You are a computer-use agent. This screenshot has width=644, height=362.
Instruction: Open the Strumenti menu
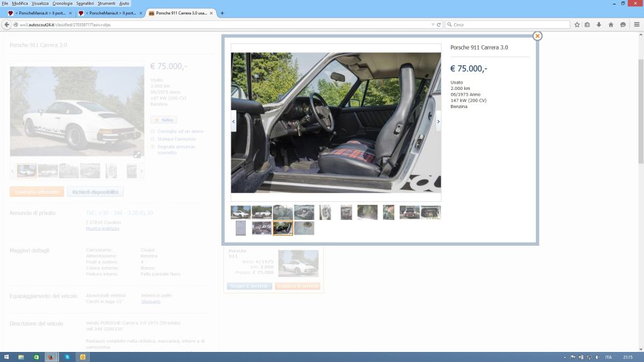[x=106, y=3]
